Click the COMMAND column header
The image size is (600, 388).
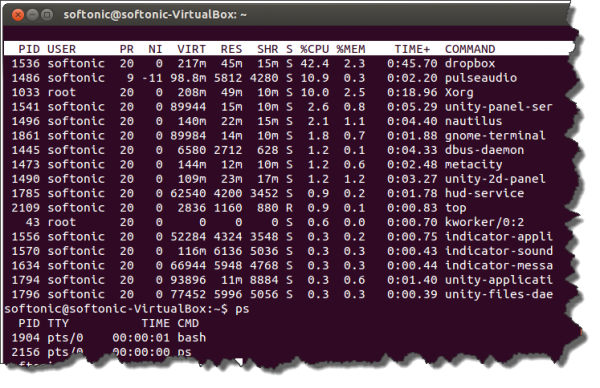pos(470,49)
